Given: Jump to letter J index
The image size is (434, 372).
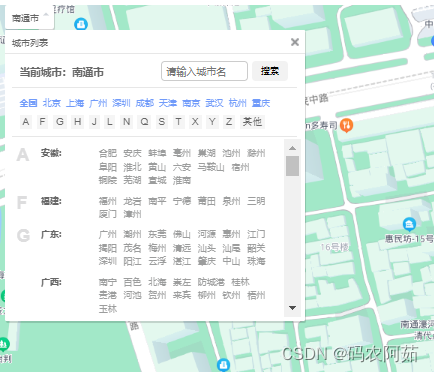Looking at the screenshot, I should 94,122.
